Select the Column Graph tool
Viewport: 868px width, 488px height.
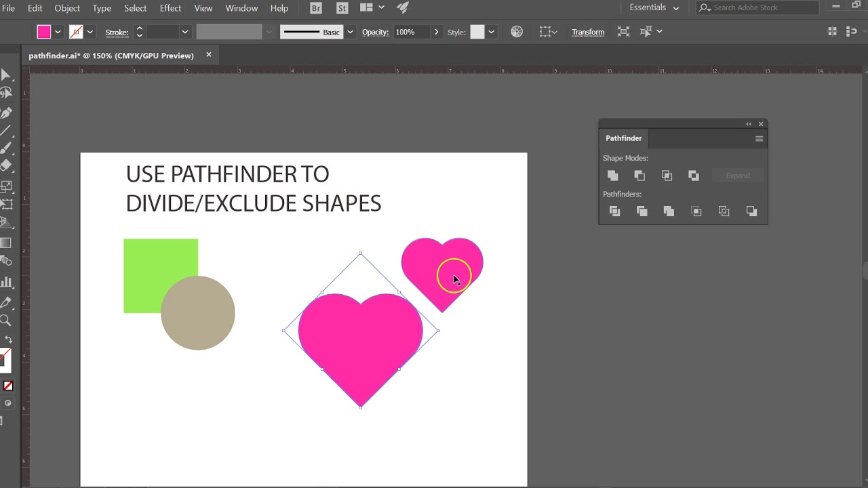point(5,282)
